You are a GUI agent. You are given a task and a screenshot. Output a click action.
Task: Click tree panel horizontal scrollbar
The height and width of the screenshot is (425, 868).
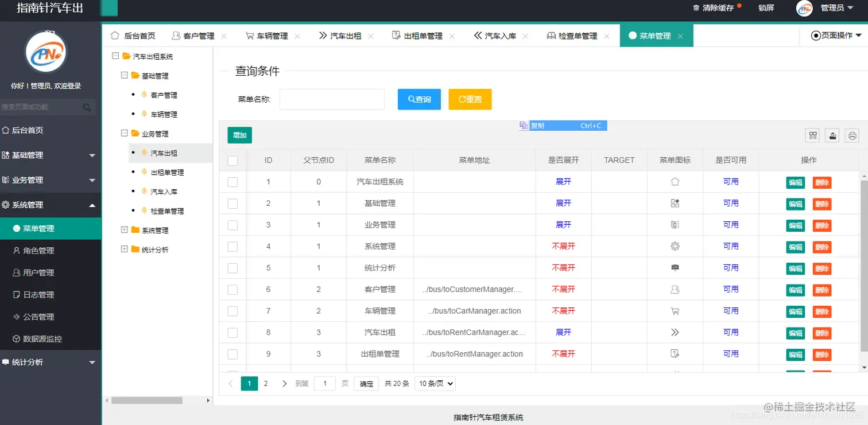(146, 400)
